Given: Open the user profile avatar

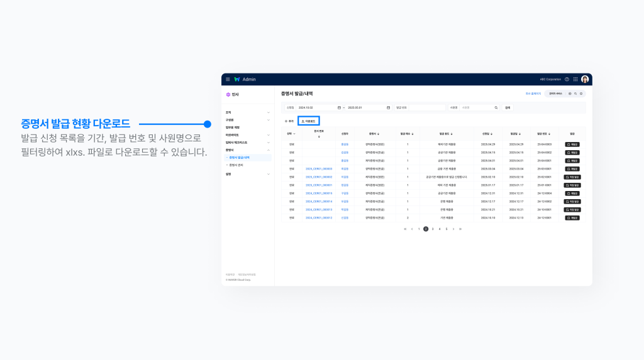Looking at the screenshot, I should (x=585, y=79).
